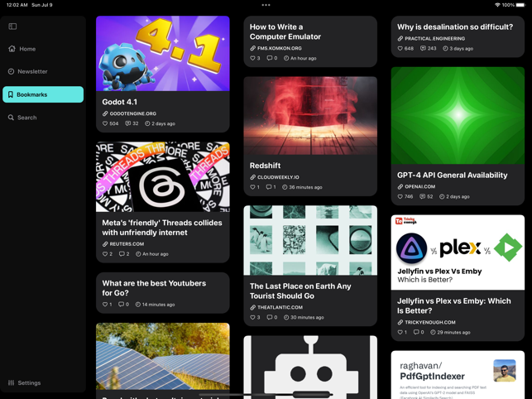This screenshot has width=532, height=399.
Task: Open 'Why is desalination so difficult?'
Action: 455,26
